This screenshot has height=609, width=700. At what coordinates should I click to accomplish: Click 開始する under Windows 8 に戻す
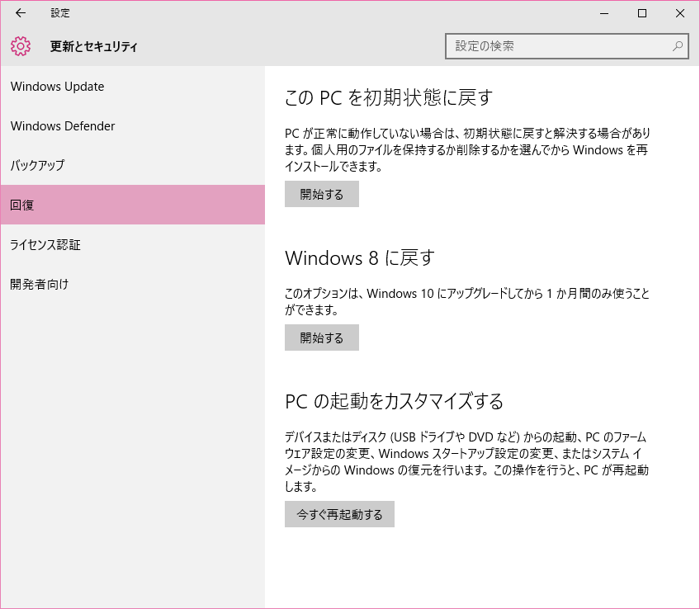322,338
